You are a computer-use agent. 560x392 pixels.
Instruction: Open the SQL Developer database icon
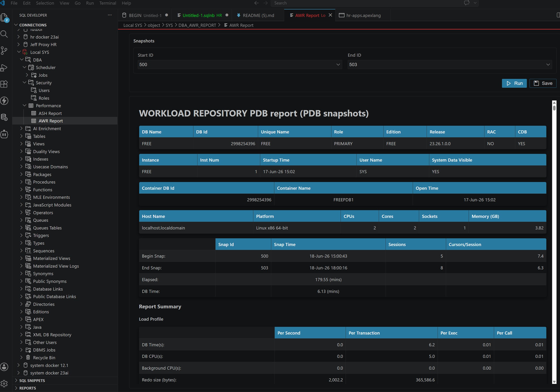pyautogui.click(x=4, y=117)
